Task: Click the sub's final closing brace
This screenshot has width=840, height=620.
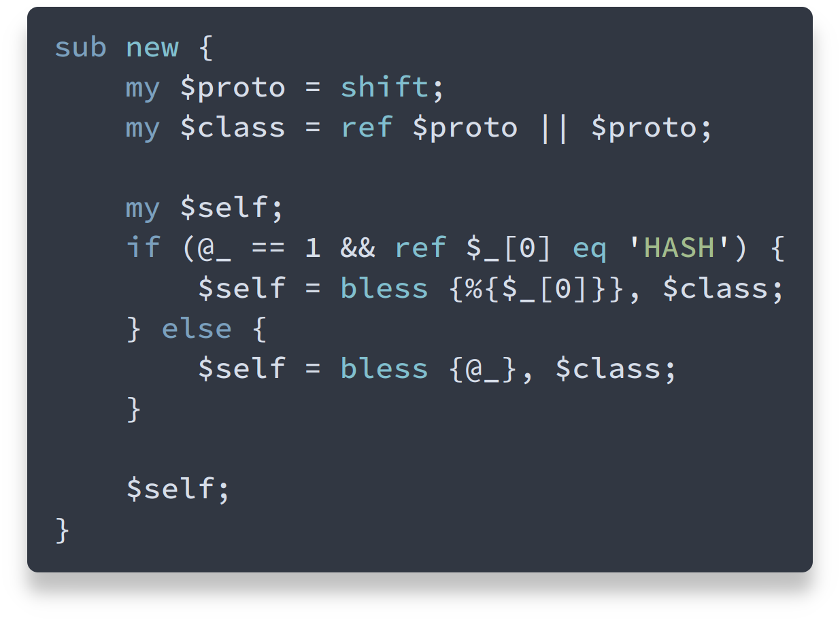Action: pyautogui.click(x=62, y=530)
